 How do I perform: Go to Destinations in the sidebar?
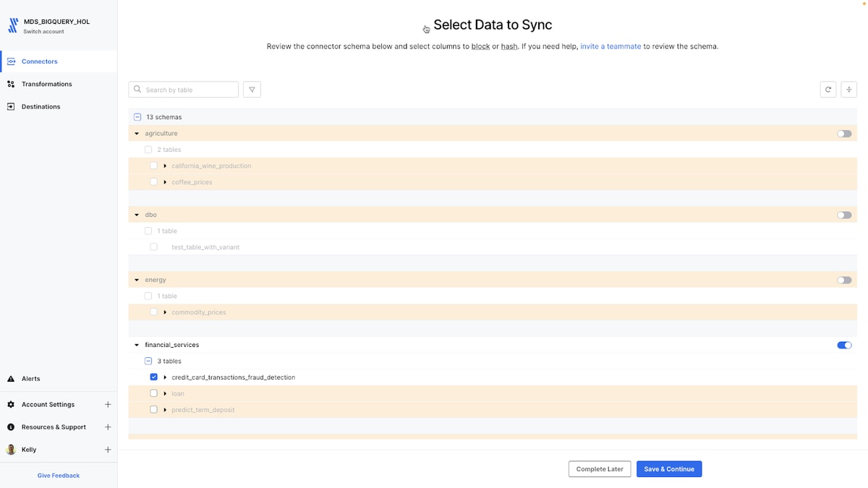pyautogui.click(x=41, y=106)
